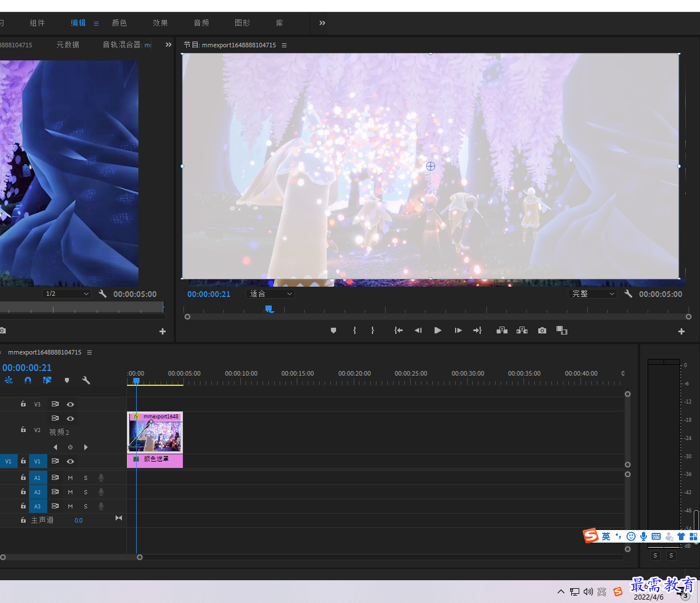Expand hidden Source panel tabs chevron
Image resolution: width=700 pixels, height=603 pixels.
169,44
